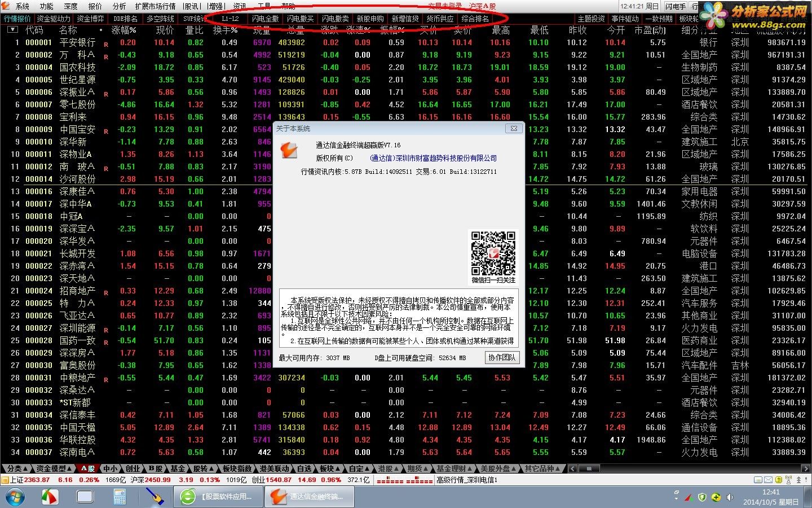
Task: Expand the 基金理财 bottom tab
Action: pyautogui.click(x=454, y=468)
